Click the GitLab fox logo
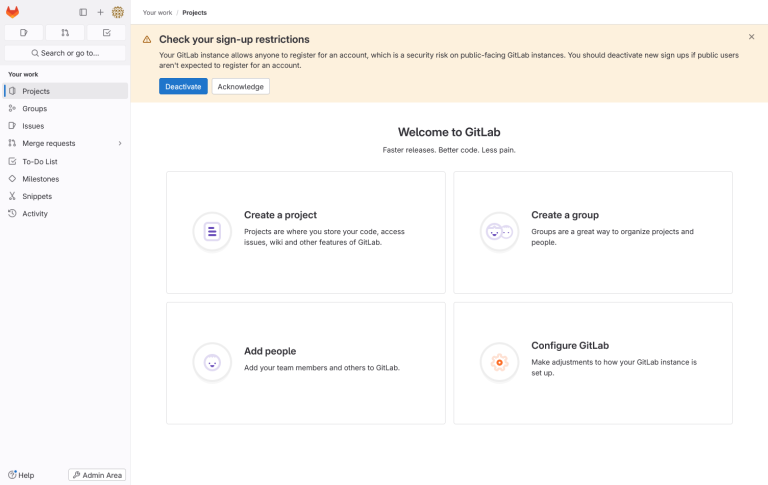 click(12, 12)
